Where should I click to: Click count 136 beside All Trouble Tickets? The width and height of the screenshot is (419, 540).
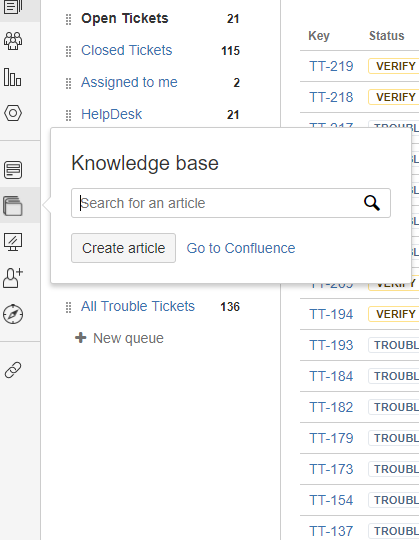[x=230, y=307]
